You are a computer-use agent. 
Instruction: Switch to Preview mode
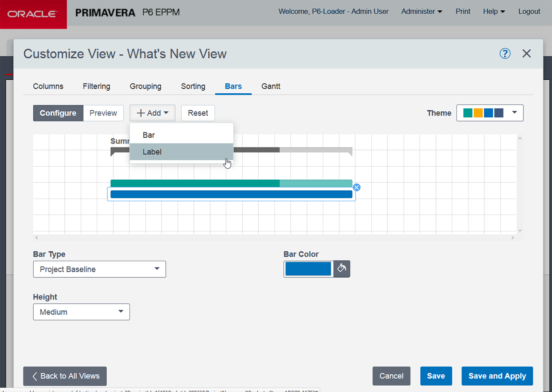pos(103,113)
